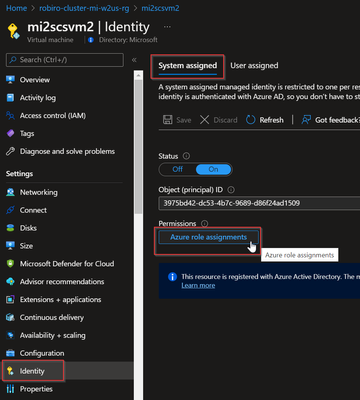Click inside the Search (Ctrl+/) box
Screen dimensions: 360x400
pyautogui.click(x=65, y=60)
